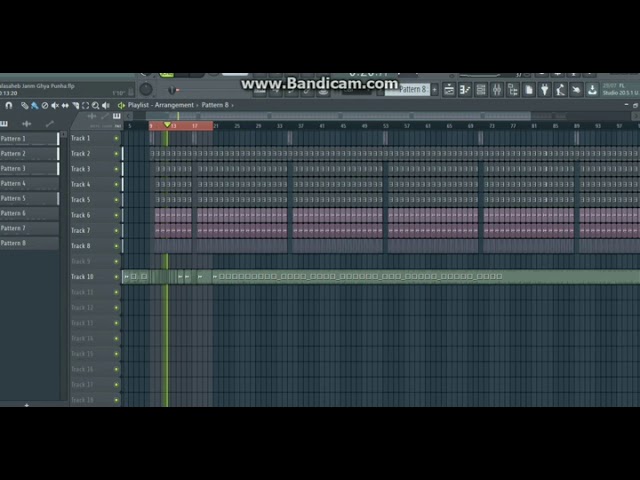The width and height of the screenshot is (640, 480).
Task: Select Pattern 3 in the picker list
Action: (29, 169)
